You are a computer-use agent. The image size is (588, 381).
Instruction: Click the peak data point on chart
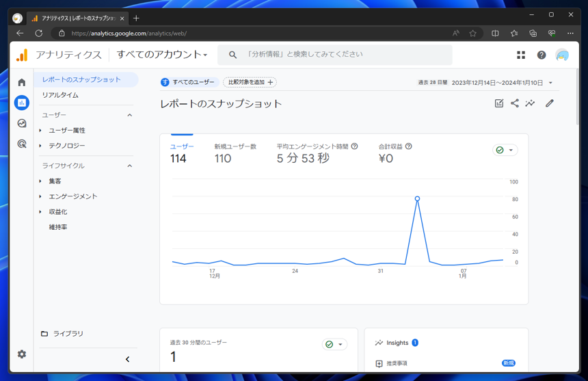417,199
